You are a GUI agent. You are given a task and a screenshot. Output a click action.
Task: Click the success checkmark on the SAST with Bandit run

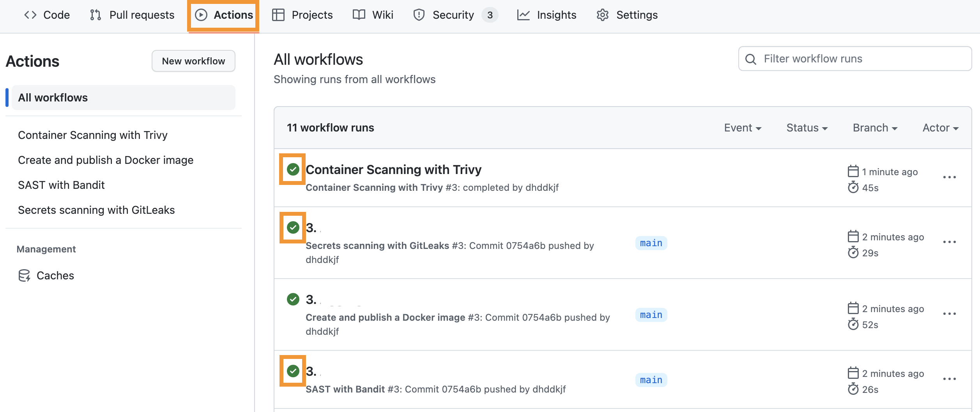[x=293, y=371]
